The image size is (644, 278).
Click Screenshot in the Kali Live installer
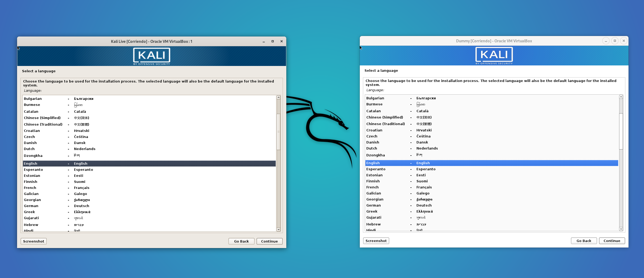[x=33, y=241]
